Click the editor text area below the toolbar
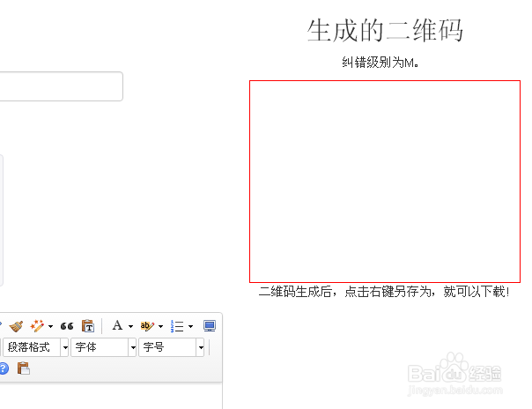The width and height of the screenshot is (532, 409). pyautogui.click(x=111, y=396)
